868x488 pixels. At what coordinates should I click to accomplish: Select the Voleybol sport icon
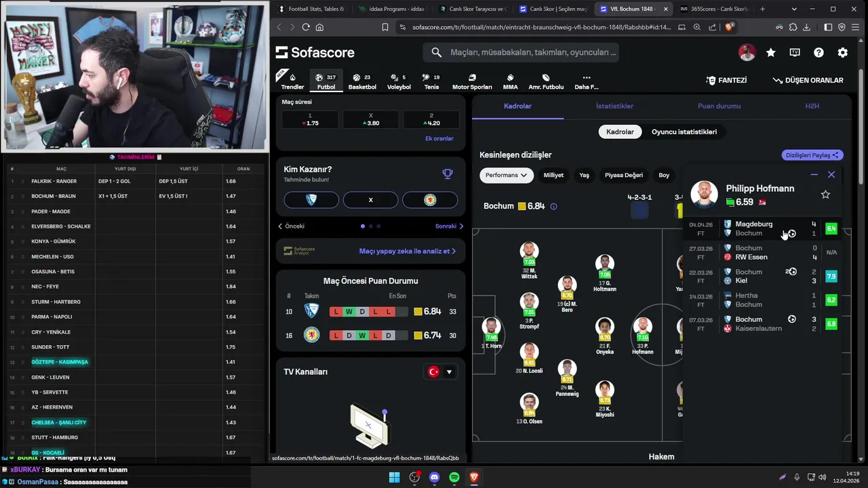(x=399, y=81)
